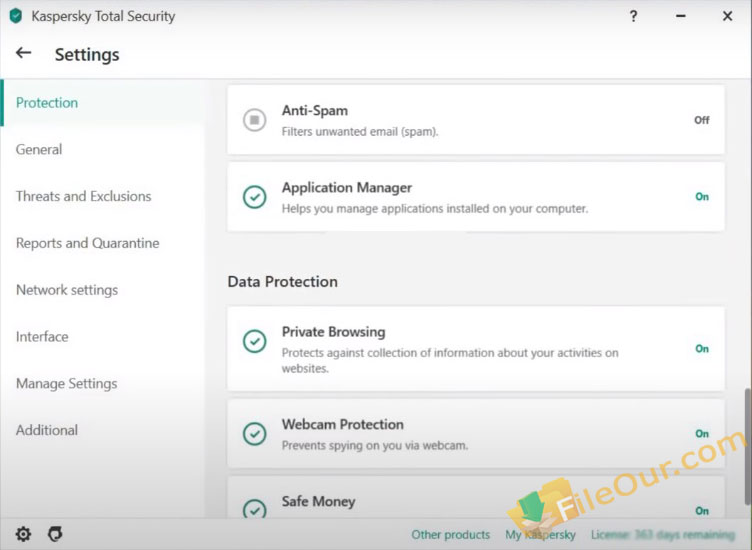
Task: Click the Application Manager checkmark icon
Action: click(x=254, y=197)
